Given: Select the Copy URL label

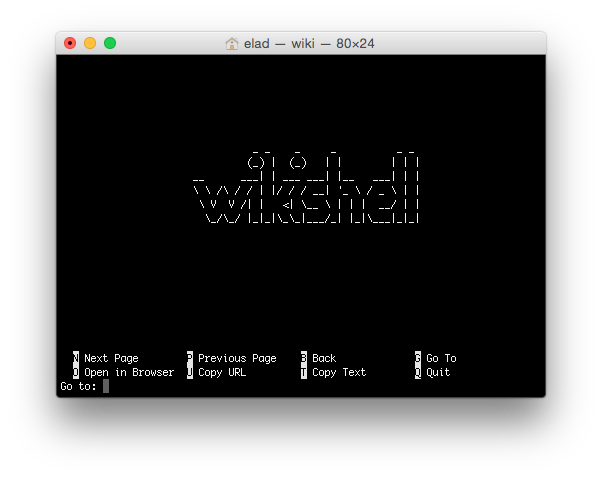Looking at the screenshot, I should tap(222, 372).
